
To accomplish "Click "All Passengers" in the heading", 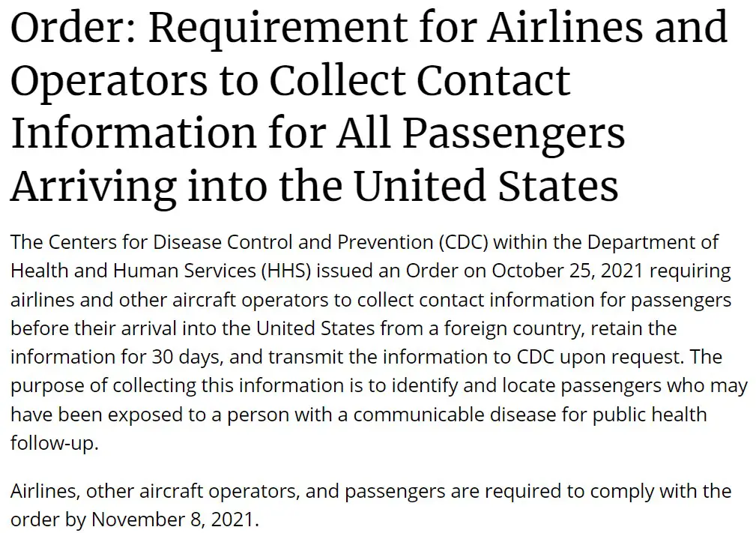I will (481, 136).
